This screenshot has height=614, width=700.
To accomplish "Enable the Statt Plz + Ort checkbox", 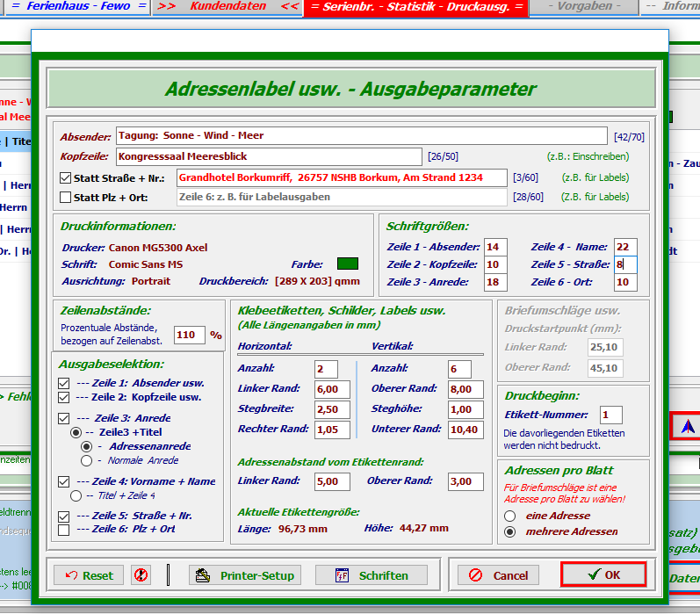I will point(65,197).
